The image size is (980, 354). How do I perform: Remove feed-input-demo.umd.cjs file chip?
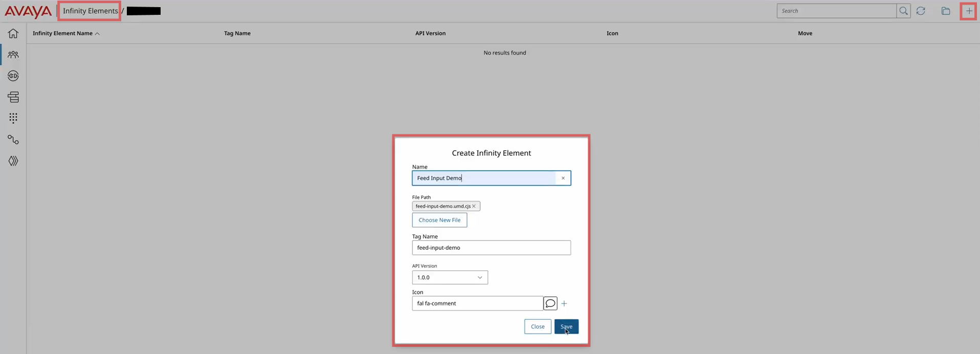click(474, 206)
